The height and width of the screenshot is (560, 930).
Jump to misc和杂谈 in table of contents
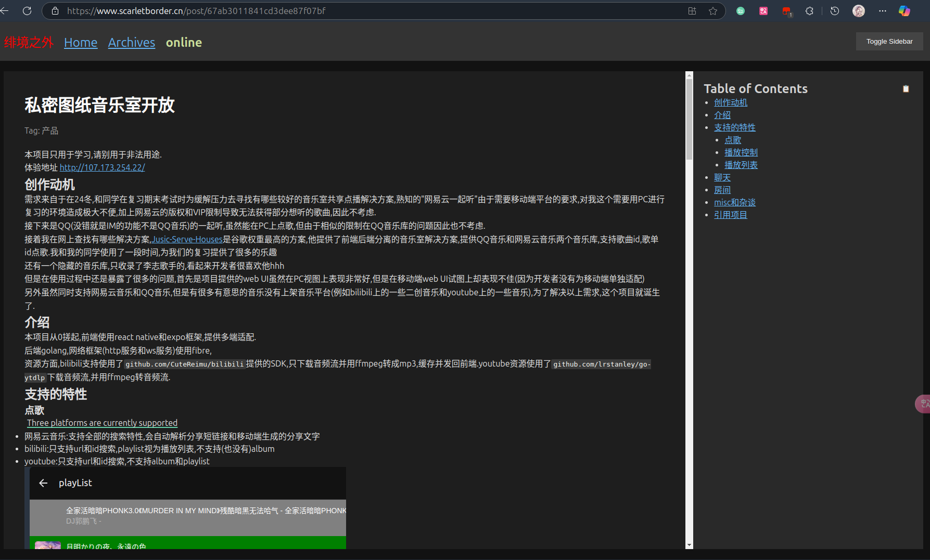735,203
